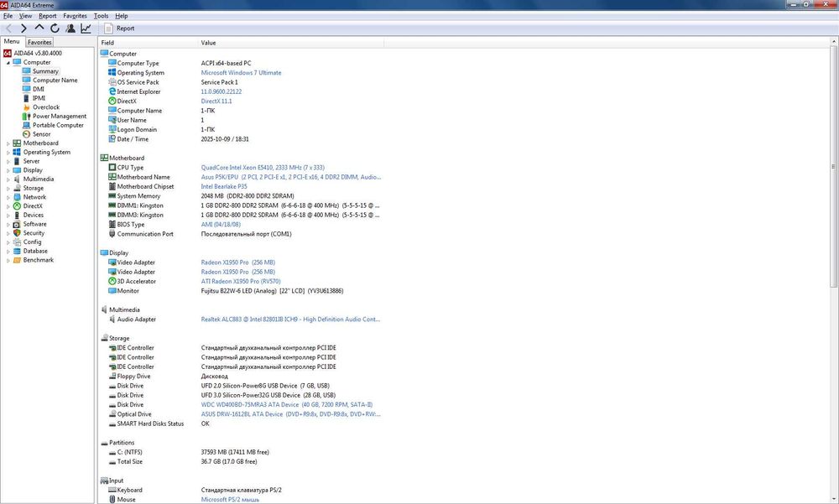Select the Monitor Fujitsu B22W-6 row
The height and width of the screenshot is (504, 839).
[241, 291]
